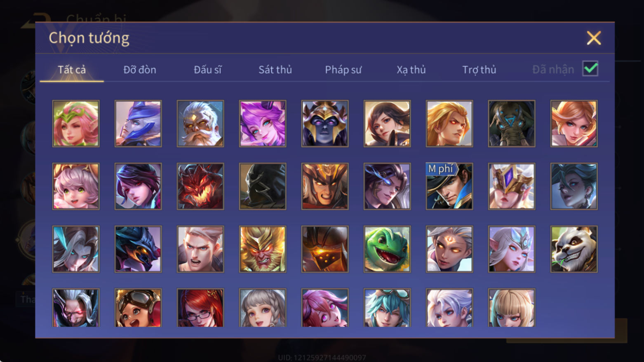Open the 'Sát thủ' tab
Viewport: 644px width, 362px height.
(x=275, y=70)
